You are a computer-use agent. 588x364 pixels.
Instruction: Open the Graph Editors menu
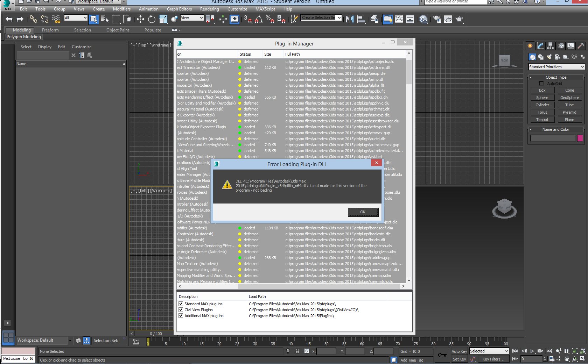179,9
